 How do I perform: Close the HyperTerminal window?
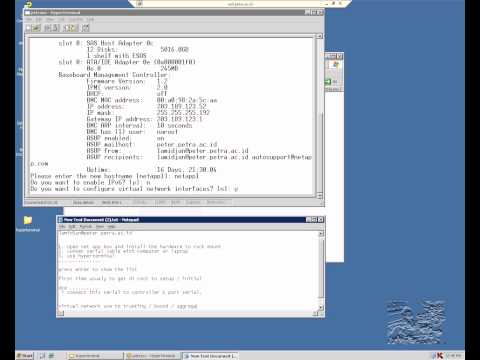320,13
